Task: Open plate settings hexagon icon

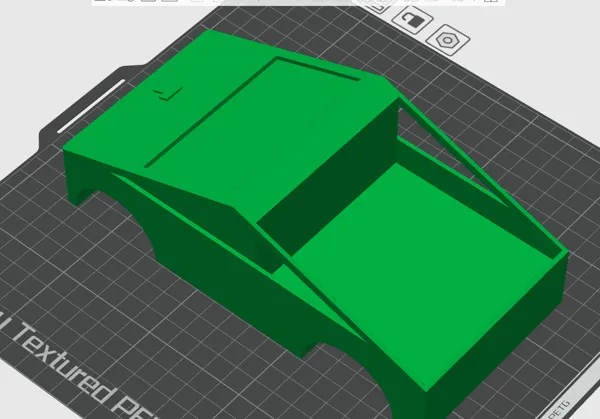Action: click(447, 40)
